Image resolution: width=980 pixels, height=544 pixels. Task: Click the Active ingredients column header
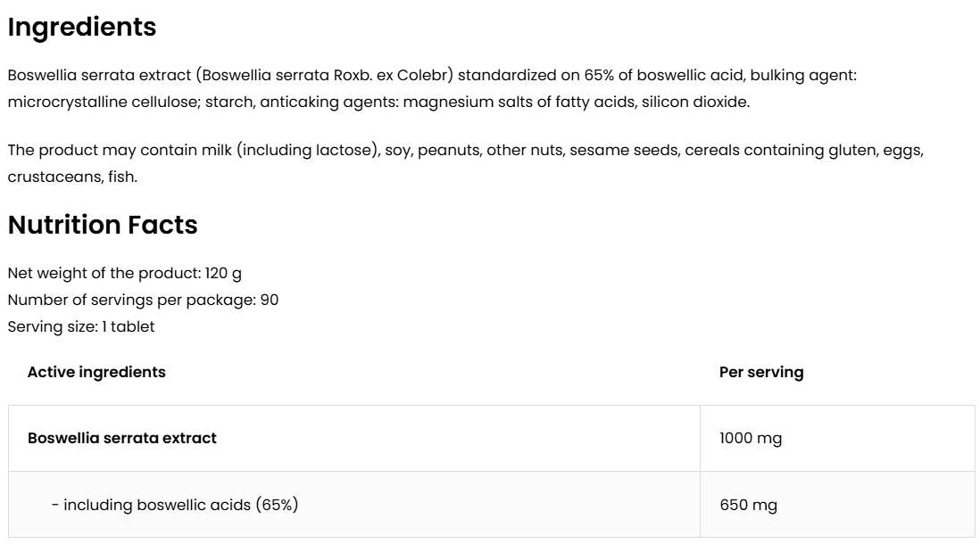pos(96,372)
